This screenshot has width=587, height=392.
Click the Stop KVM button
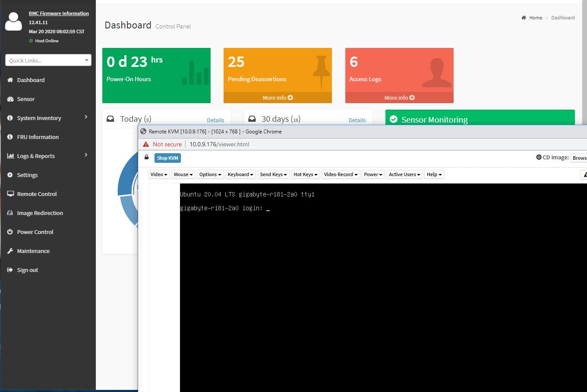167,158
